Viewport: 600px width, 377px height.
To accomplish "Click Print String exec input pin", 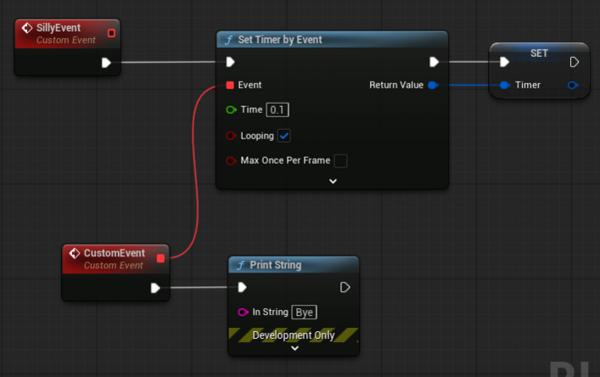I will (x=242, y=287).
